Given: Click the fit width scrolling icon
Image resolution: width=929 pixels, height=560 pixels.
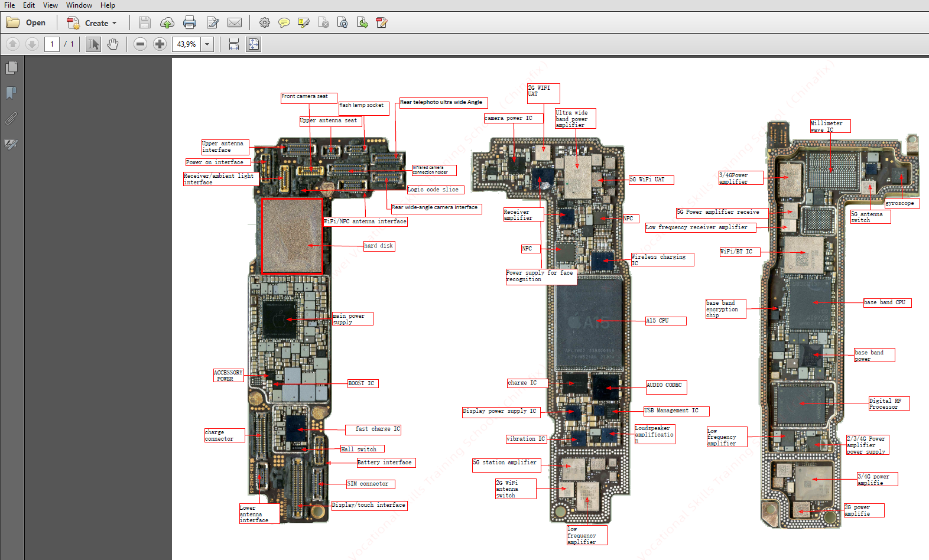Looking at the screenshot, I should (x=234, y=44).
